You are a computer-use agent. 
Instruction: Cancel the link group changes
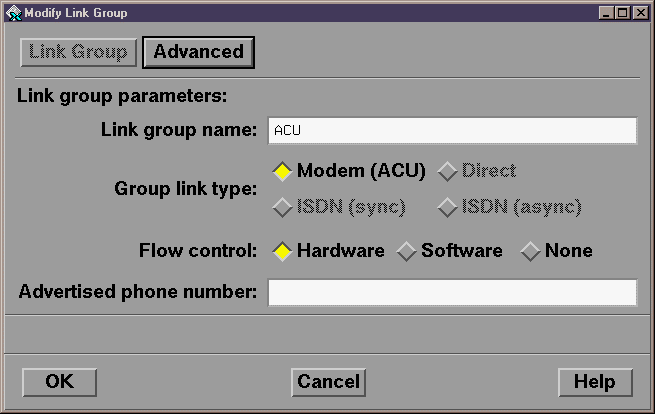pyautogui.click(x=328, y=382)
